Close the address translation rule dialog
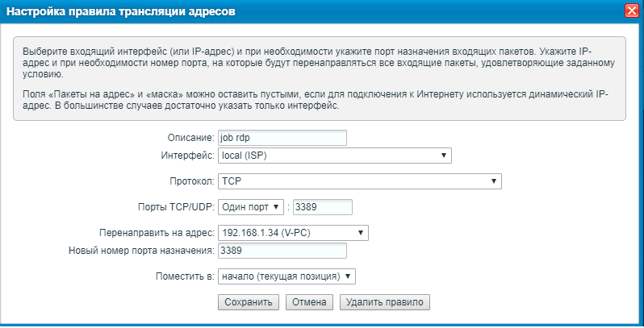The image size is (644, 328). 632,11
